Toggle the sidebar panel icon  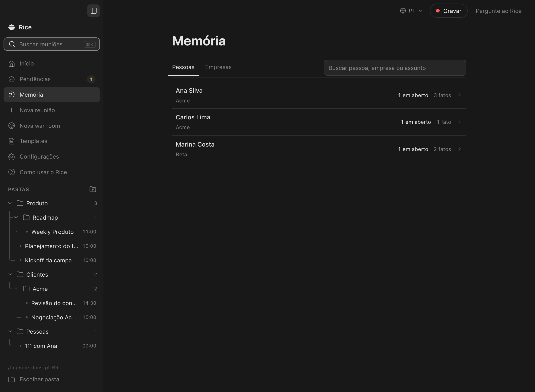coord(94,11)
